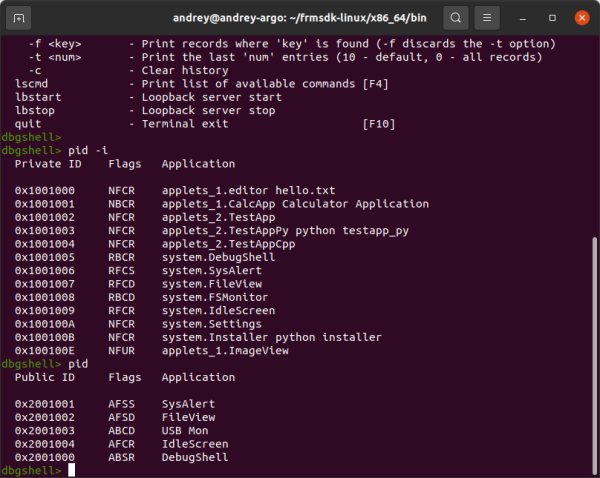Click the terminal's vertical scrollbar handle
This screenshot has height=478, width=600.
(x=594, y=356)
